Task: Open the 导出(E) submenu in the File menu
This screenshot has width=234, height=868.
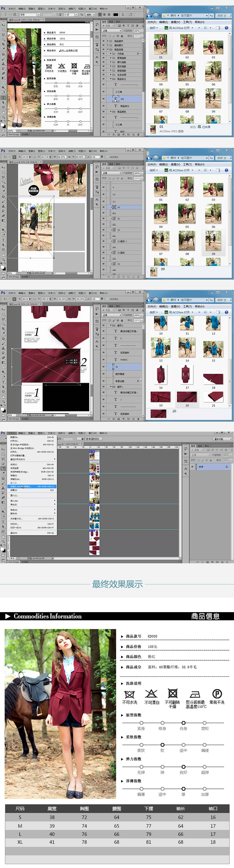Action: tap(32, 504)
